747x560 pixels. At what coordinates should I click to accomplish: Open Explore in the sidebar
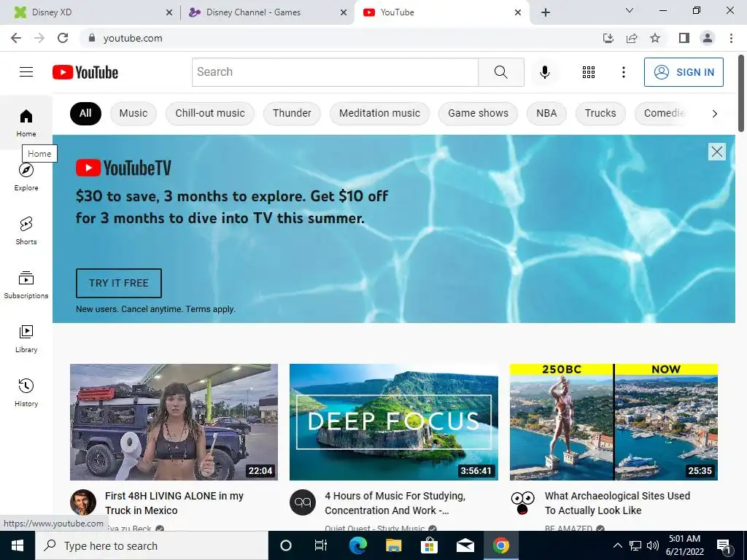(26, 176)
